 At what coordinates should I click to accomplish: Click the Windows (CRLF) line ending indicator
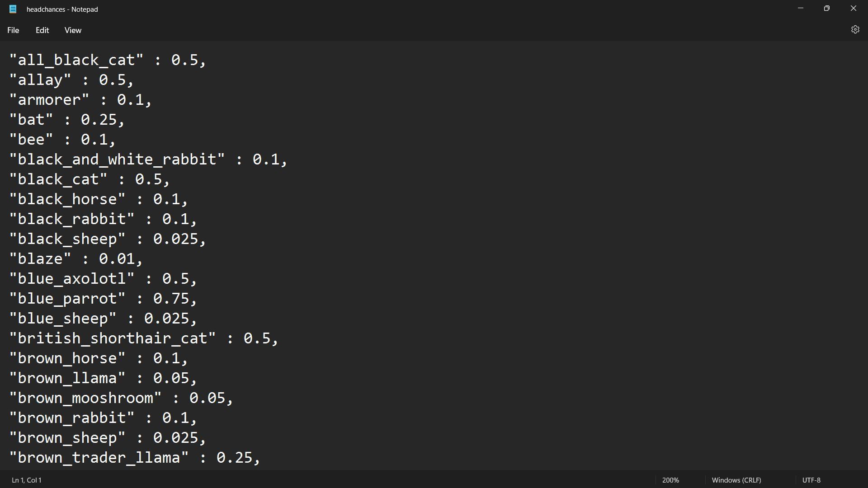pos(736,480)
